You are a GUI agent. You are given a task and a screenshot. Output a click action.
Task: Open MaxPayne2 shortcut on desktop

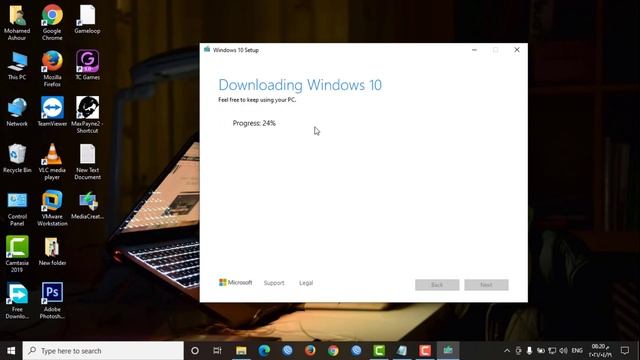point(87,115)
